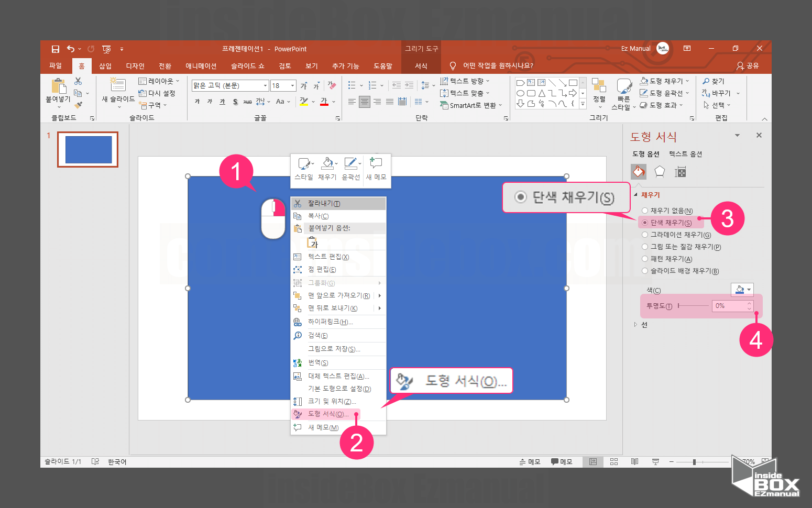Click the Quick Styles (빠른 스타일) icon
Viewport: 812px width, 508px height.
pos(623,86)
